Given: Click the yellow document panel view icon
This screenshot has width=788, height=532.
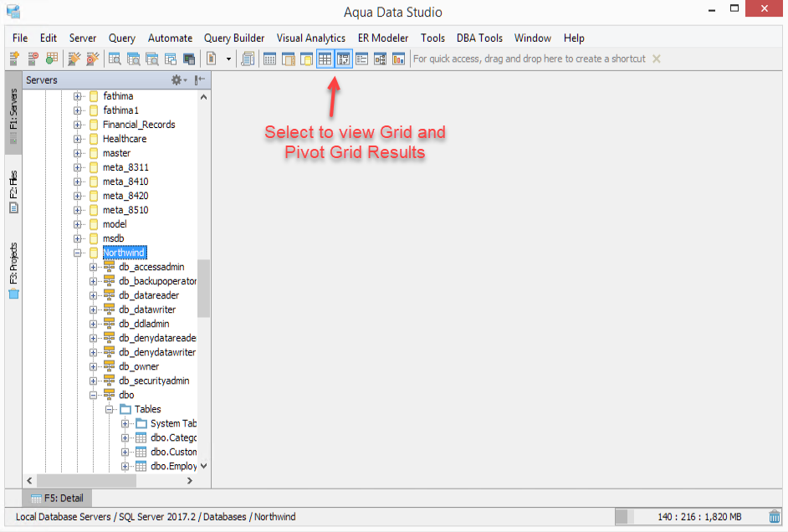Looking at the screenshot, I should point(306,59).
